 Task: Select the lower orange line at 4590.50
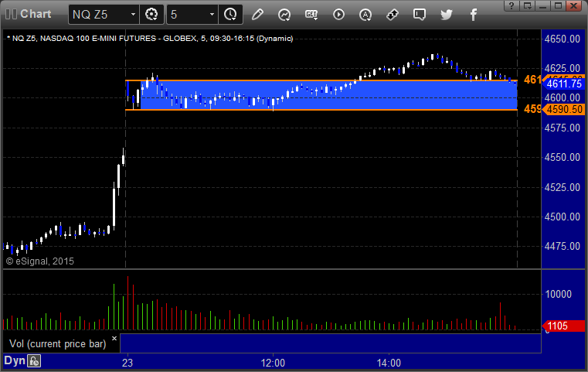[x=321, y=110]
